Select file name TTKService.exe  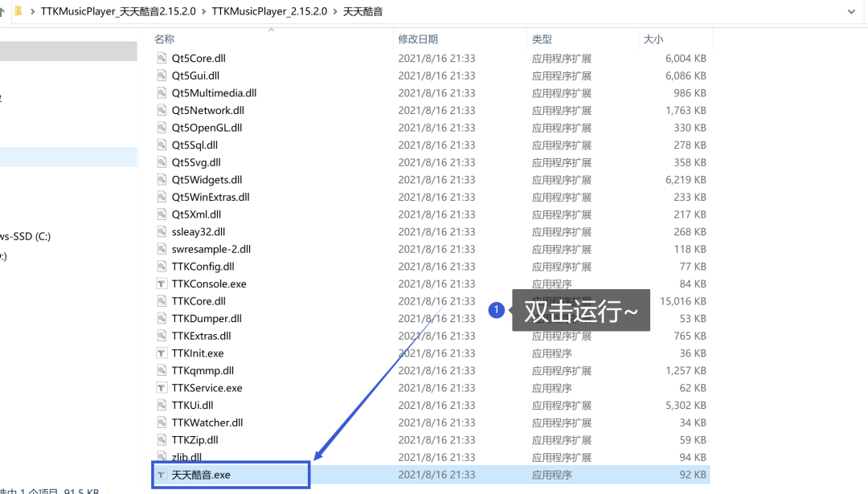click(207, 388)
